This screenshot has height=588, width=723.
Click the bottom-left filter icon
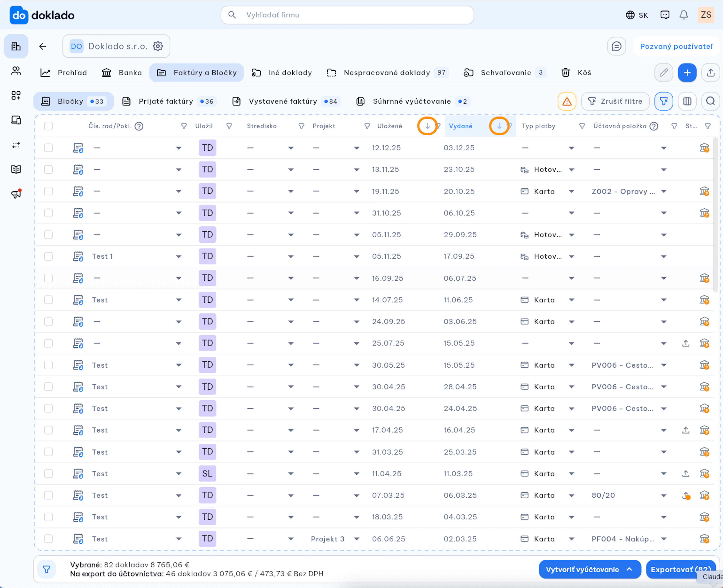point(47,569)
